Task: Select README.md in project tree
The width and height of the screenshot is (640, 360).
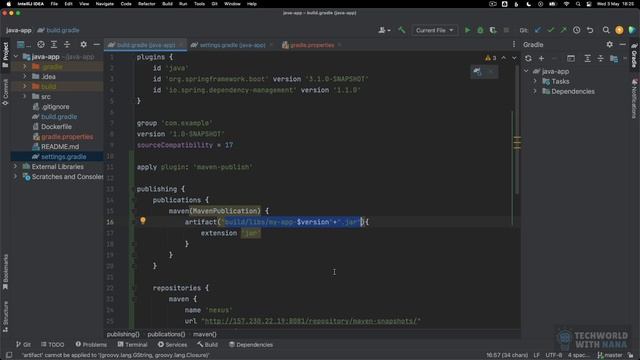Action: [x=60, y=147]
